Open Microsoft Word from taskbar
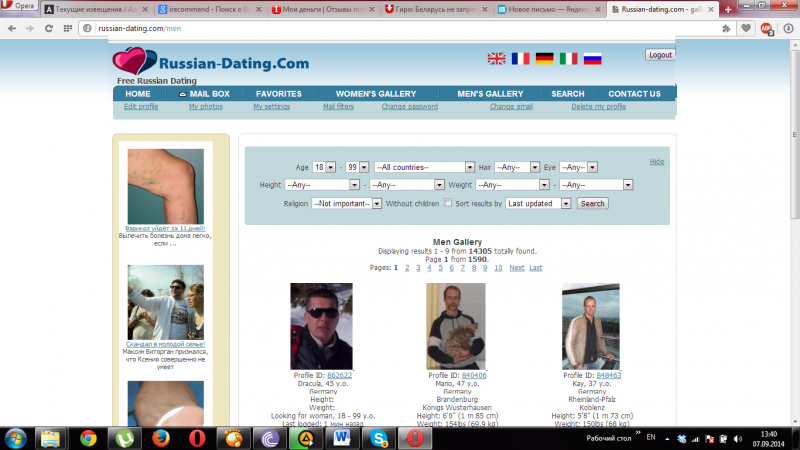The image size is (800, 450). pos(342,439)
